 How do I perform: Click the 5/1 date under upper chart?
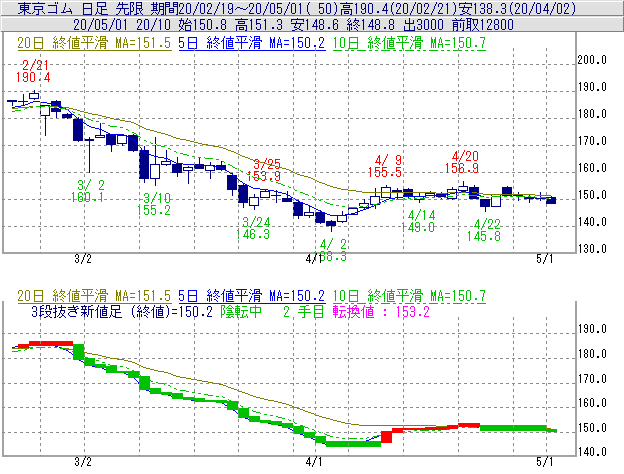tap(544, 259)
